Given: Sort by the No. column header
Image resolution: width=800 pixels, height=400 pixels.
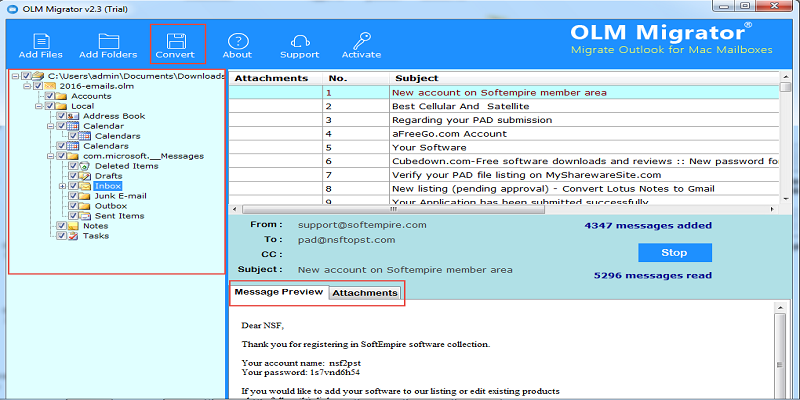Looking at the screenshot, I should [x=356, y=78].
